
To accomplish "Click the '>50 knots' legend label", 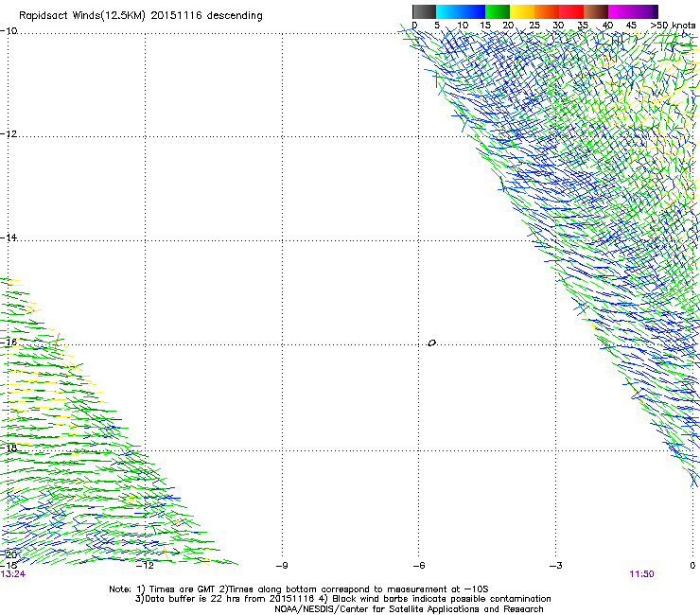I will (673, 26).
